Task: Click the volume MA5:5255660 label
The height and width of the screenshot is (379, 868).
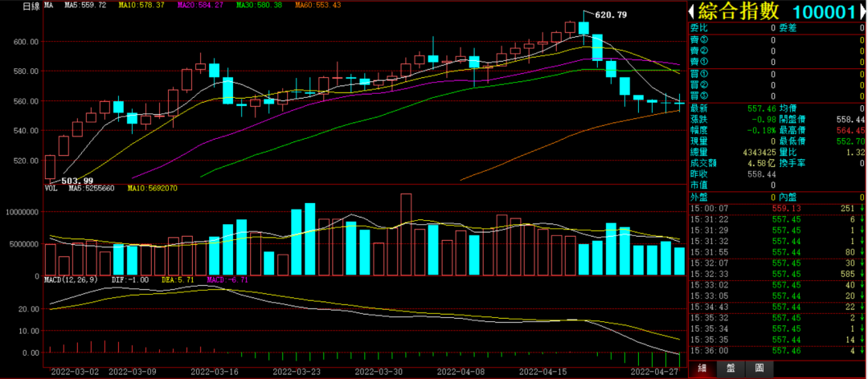Action: pos(92,188)
